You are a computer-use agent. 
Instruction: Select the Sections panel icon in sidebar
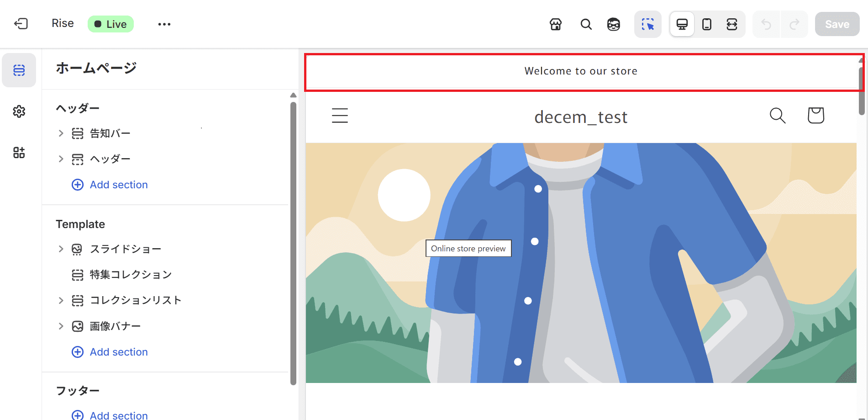pos(19,70)
